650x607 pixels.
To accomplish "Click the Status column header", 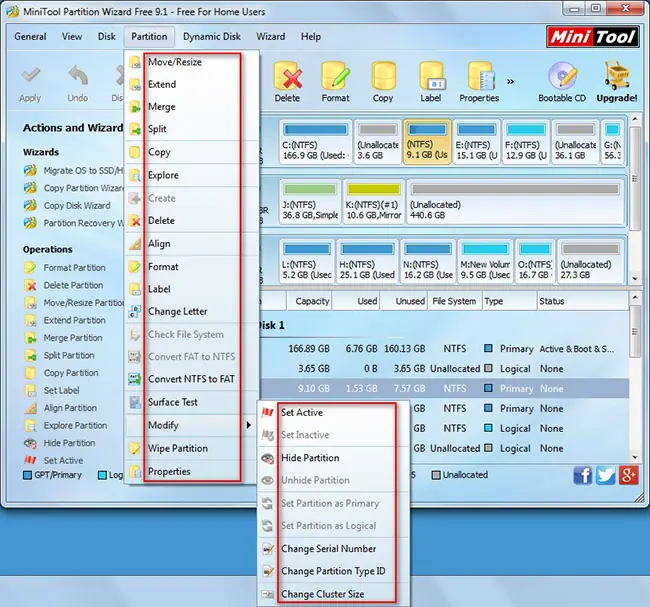I will tap(582, 301).
